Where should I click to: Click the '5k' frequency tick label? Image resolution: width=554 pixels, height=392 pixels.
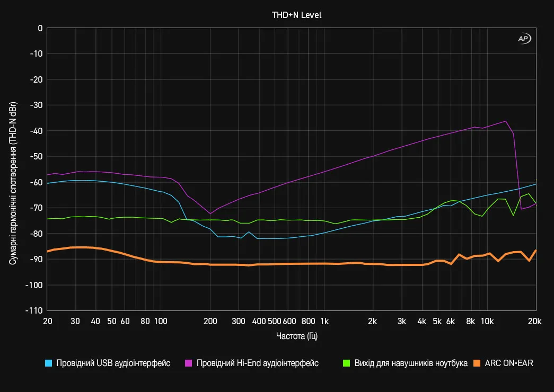[x=437, y=321]
